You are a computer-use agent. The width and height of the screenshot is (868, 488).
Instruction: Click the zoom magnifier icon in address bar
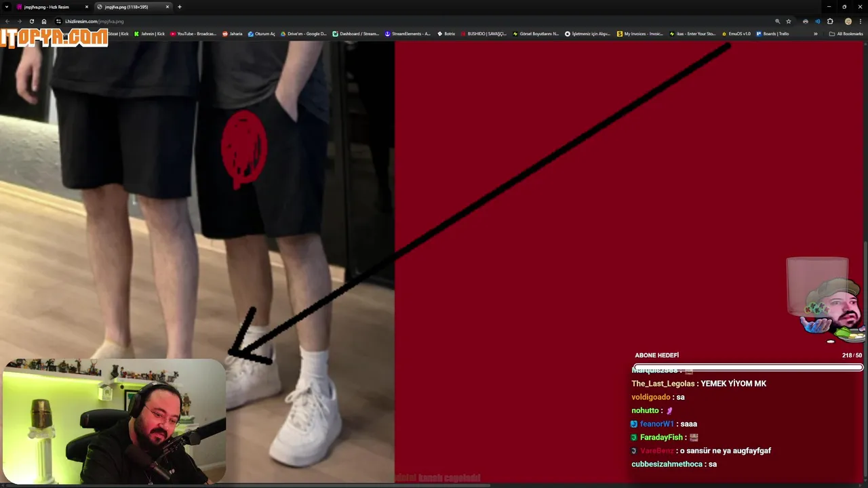[x=777, y=21]
